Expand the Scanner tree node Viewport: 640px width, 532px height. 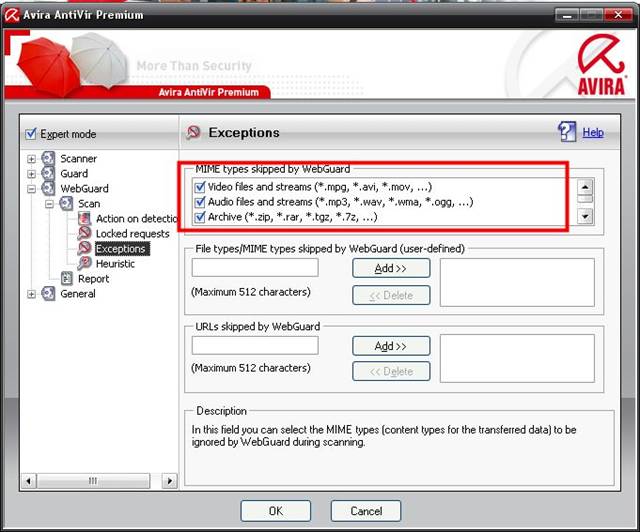coord(32,159)
